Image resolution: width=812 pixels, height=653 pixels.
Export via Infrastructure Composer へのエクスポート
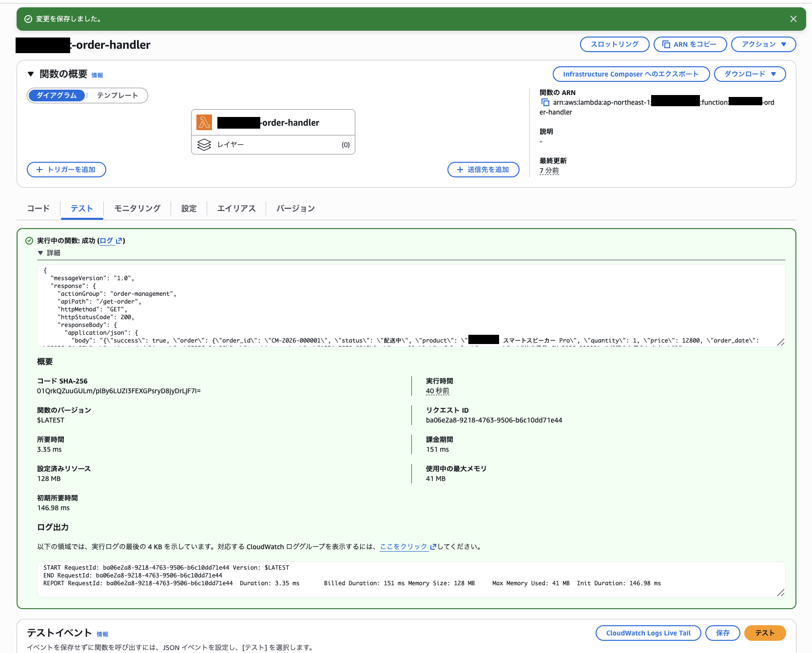pos(631,74)
